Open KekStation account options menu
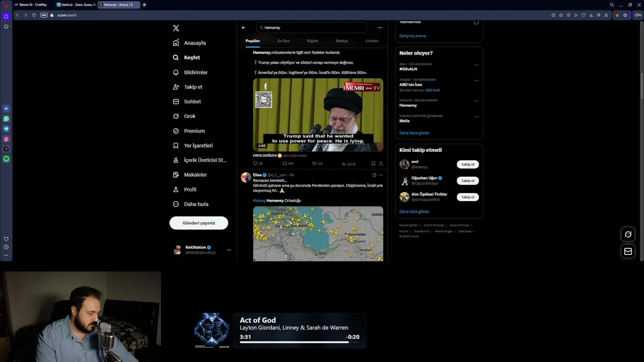The height and width of the screenshot is (362, 644). pos(229,250)
